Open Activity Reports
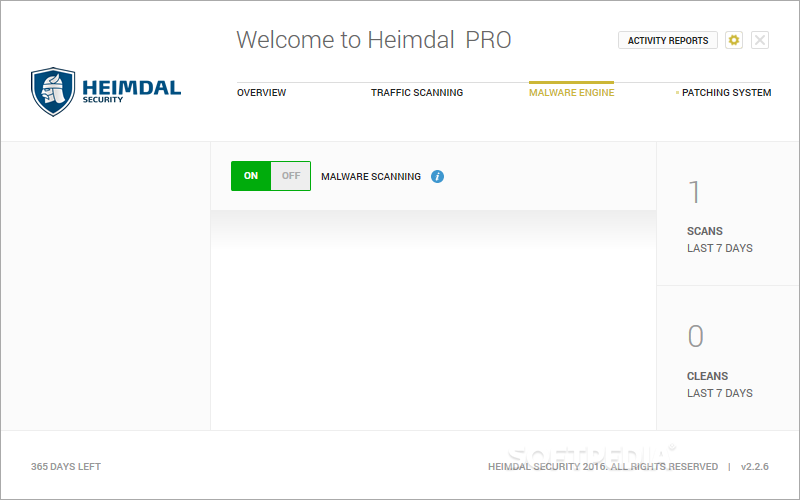 (668, 40)
